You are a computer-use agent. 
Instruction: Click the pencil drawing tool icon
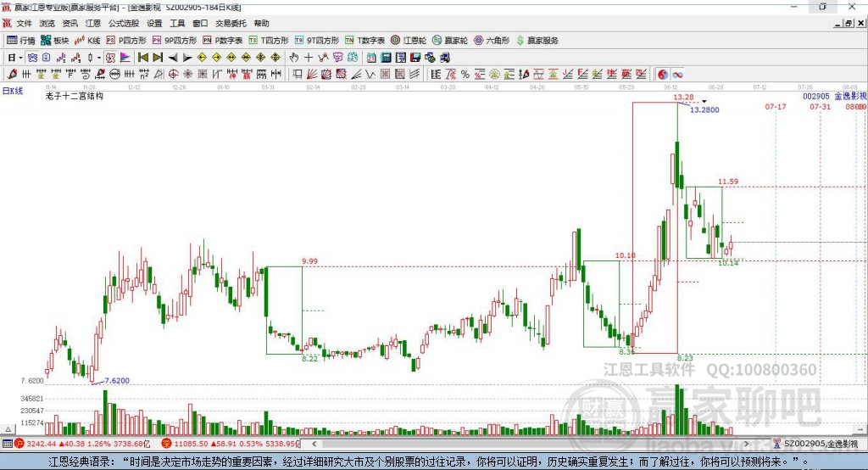(12, 75)
